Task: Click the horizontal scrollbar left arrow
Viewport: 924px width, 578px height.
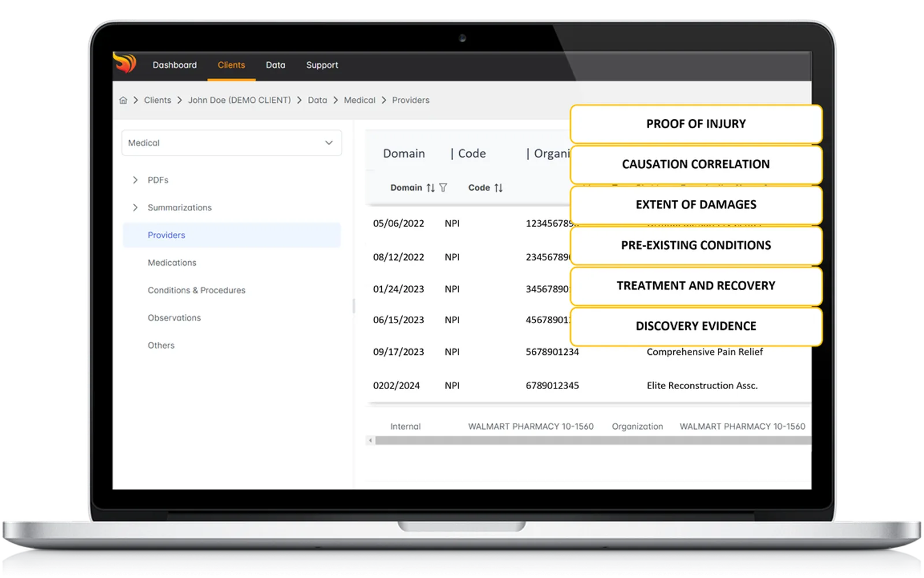Action: click(370, 440)
